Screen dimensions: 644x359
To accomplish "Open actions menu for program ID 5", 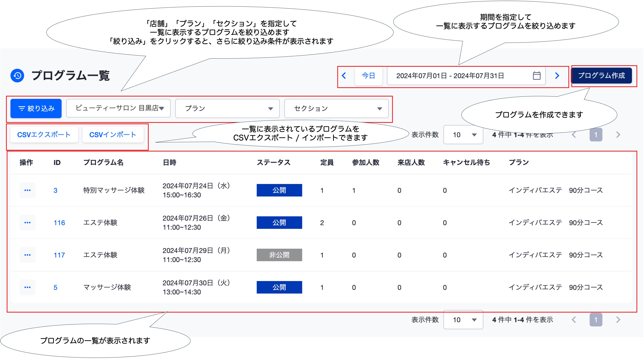I will pyautogui.click(x=27, y=287).
